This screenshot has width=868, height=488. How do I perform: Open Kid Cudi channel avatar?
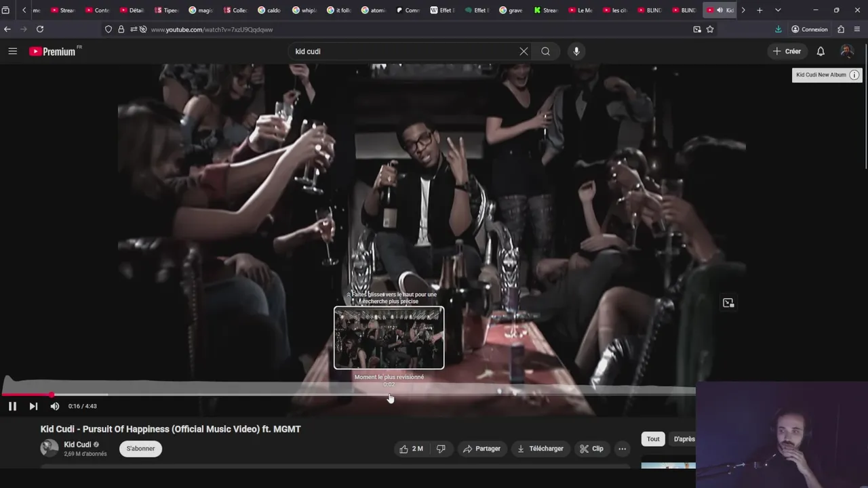[x=50, y=448]
